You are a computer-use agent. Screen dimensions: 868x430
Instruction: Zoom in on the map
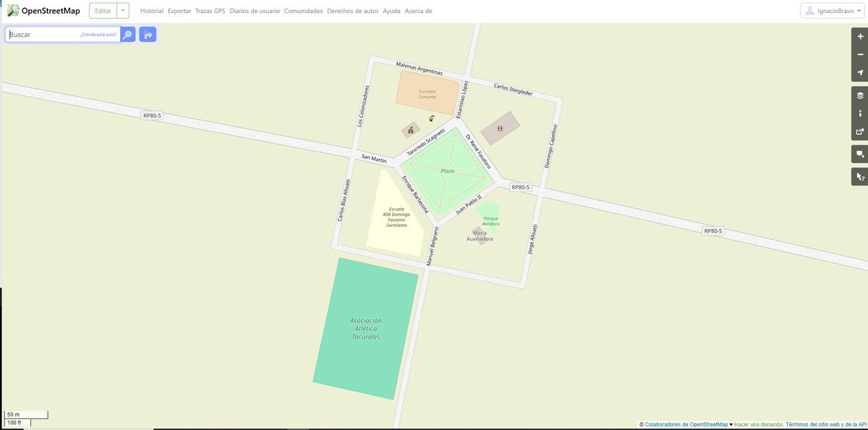point(859,35)
